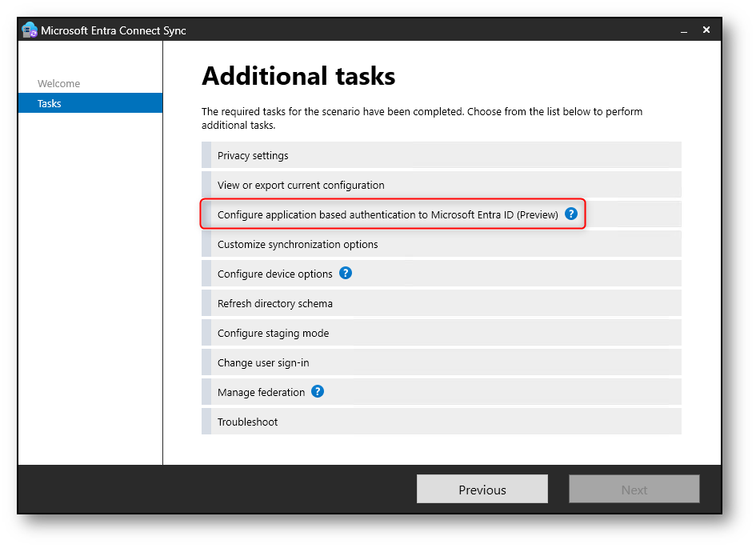This screenshot has height=548, width=756.
Task: Open the Troubleshoot task
Action: point(441,422)
